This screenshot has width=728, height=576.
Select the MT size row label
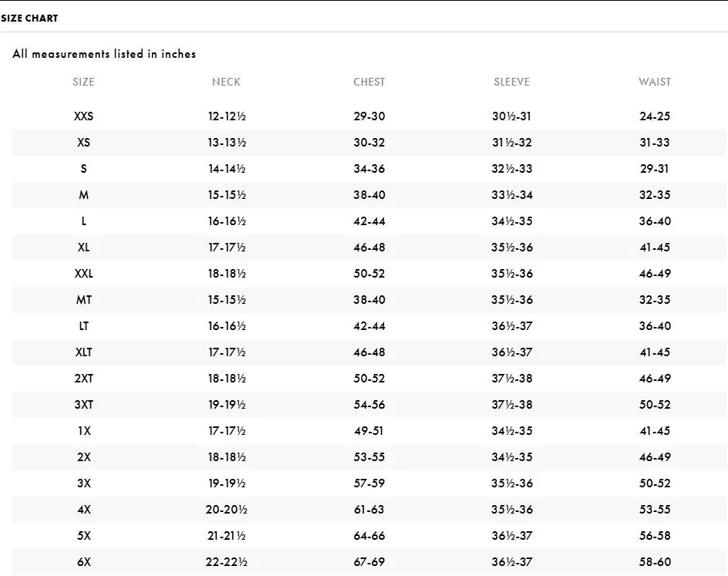(x=83, y=300)
